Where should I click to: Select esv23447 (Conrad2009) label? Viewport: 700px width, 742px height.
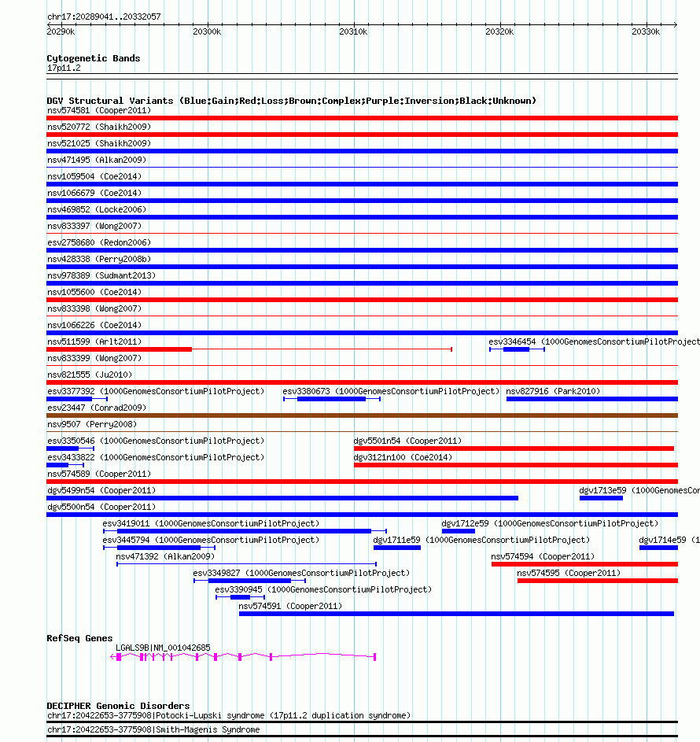[97, 408]
